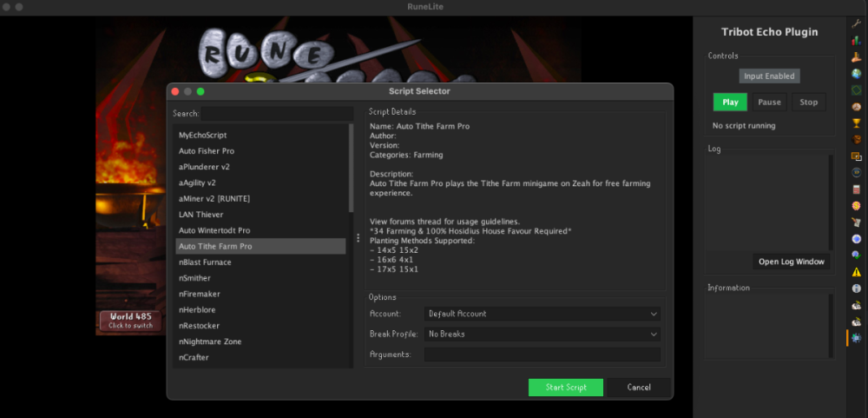
Task: Click the yellow warning triangle icon
Action: pyautogui.click(x=857, y=271)
